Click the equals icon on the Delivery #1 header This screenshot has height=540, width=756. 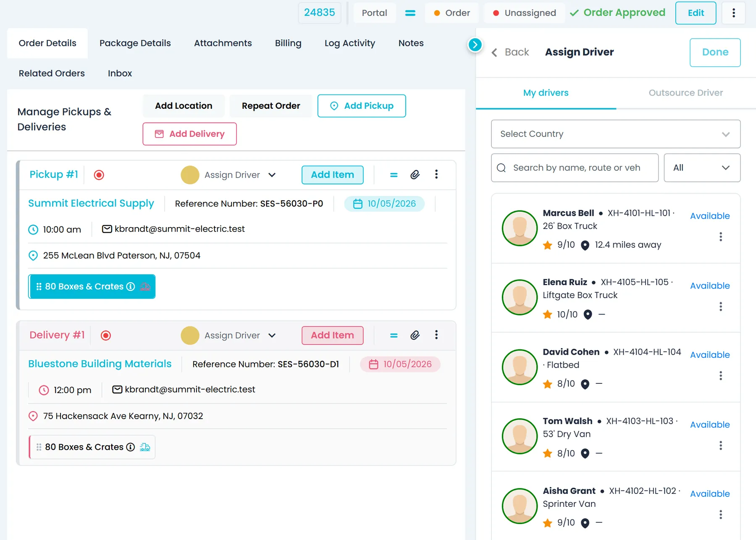(394, 336)
